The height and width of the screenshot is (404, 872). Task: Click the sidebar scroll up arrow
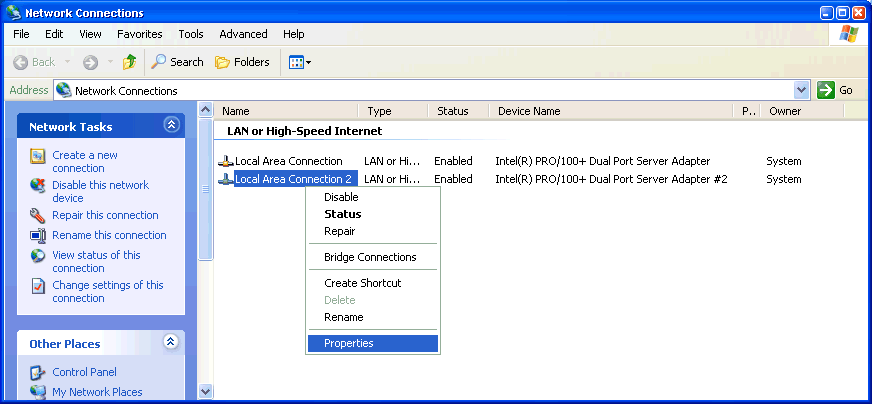[206, 110]
